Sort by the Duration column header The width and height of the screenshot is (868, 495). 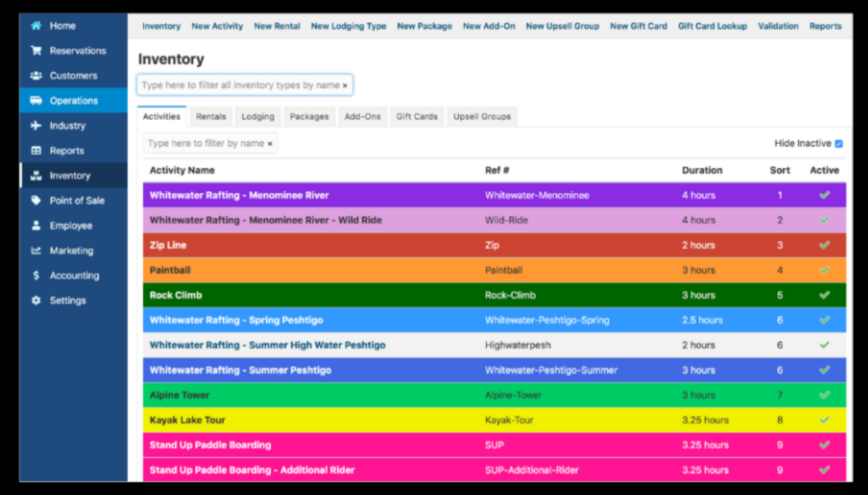coord(702,170)
